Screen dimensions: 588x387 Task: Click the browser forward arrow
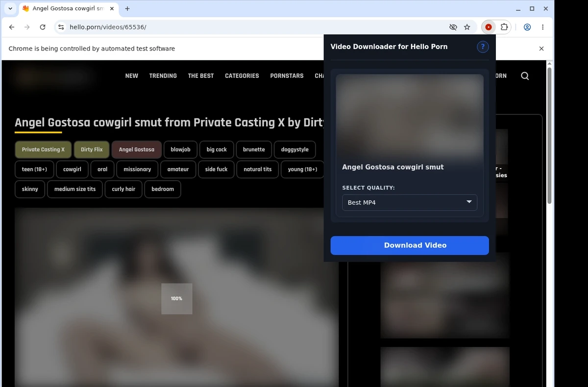click(x=27, y=27)
